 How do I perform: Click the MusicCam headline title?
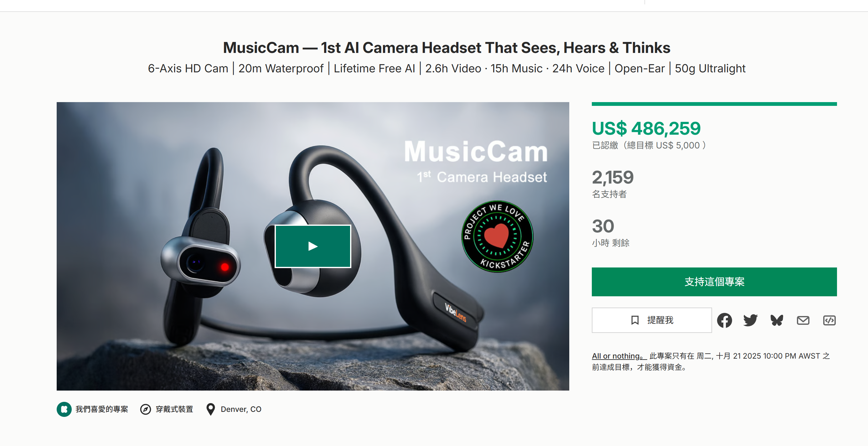[447, 48]
